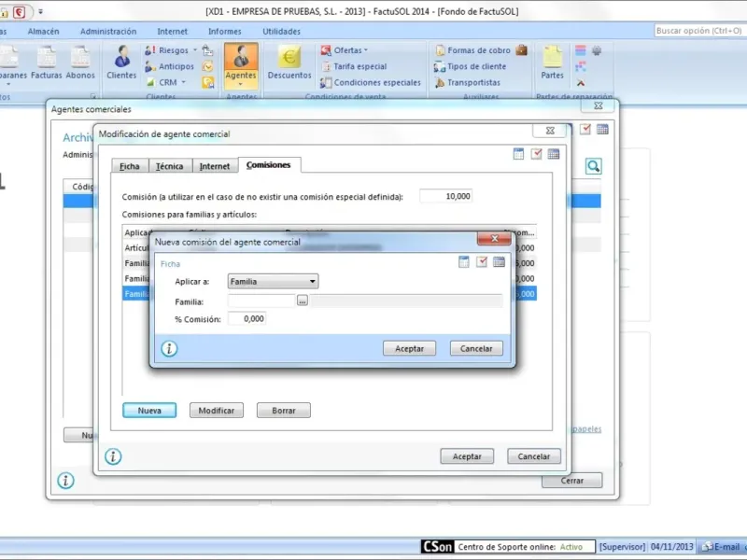Open Transportistas in the ribbon
The width and height of the screenshot is (747, 560).
468,82
